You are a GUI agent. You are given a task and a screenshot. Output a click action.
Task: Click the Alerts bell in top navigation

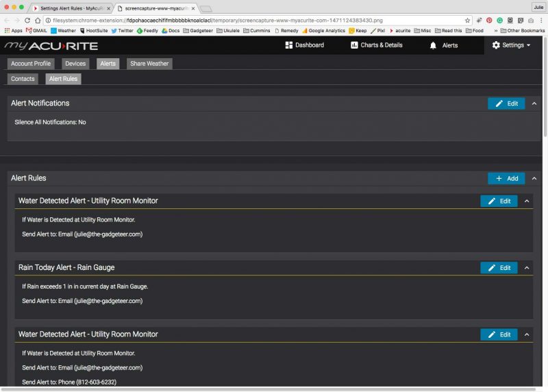click(x=443, y=45)
